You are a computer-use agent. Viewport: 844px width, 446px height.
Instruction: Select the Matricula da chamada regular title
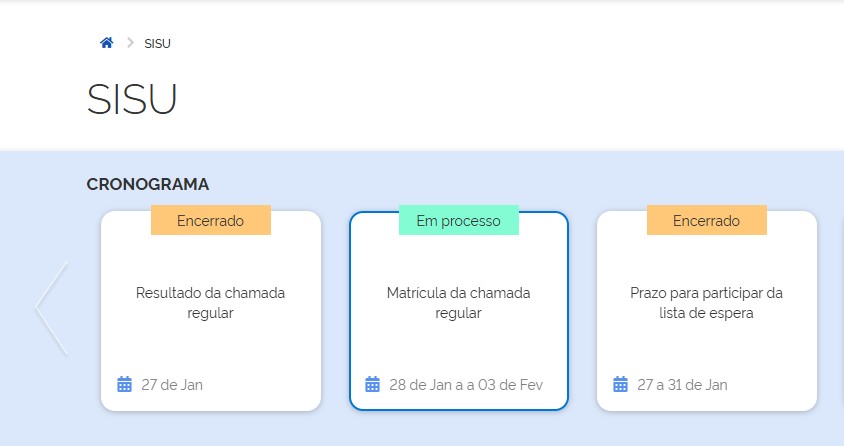(458, 303)
